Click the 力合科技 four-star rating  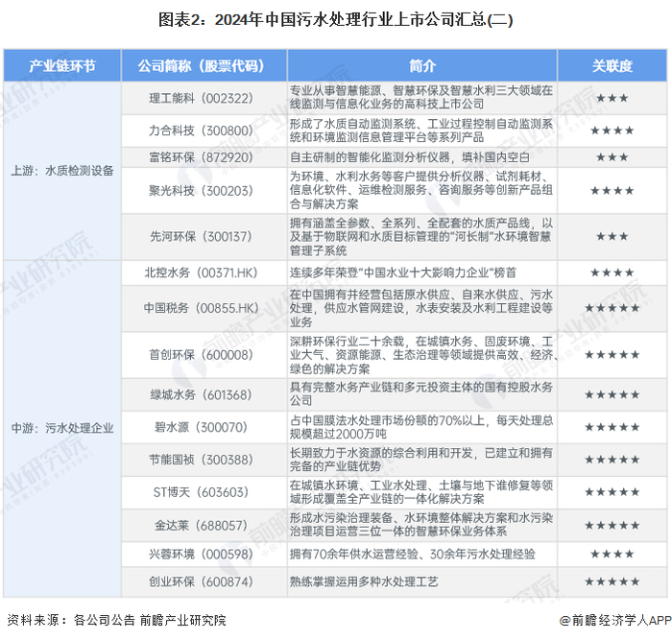click(612, 130)
